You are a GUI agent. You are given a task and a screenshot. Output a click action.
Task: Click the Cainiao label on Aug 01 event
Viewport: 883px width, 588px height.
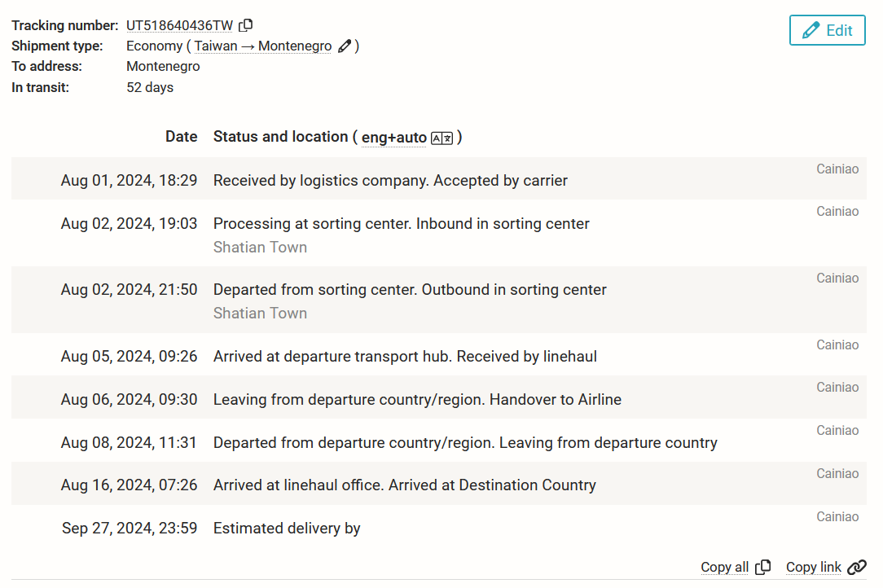(837, 169)
